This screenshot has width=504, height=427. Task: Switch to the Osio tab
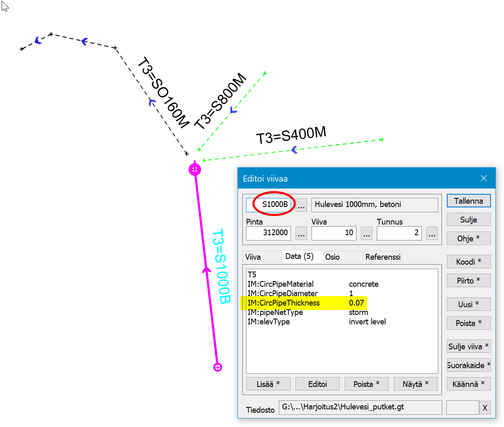point(332,257)
